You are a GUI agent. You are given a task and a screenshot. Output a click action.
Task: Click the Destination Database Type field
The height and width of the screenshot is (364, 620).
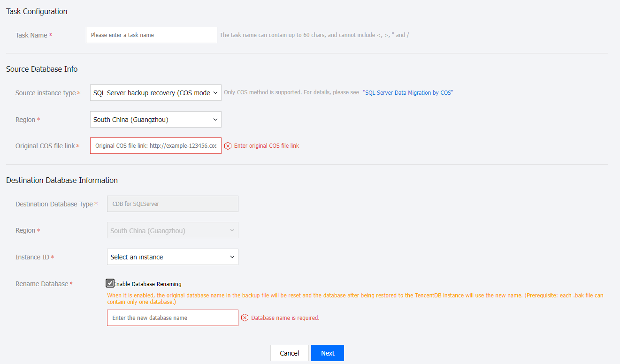172,204
